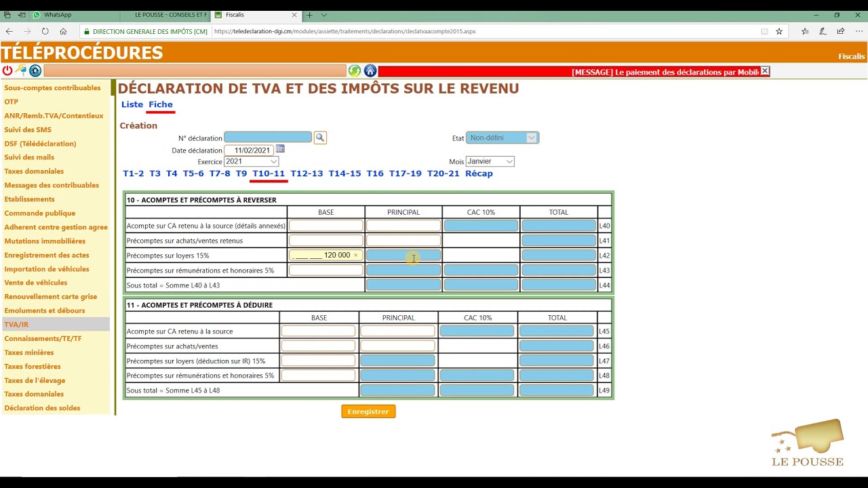Click the red power logout icon
This screenshot has width=868, height=488.
tap(7, 70)
